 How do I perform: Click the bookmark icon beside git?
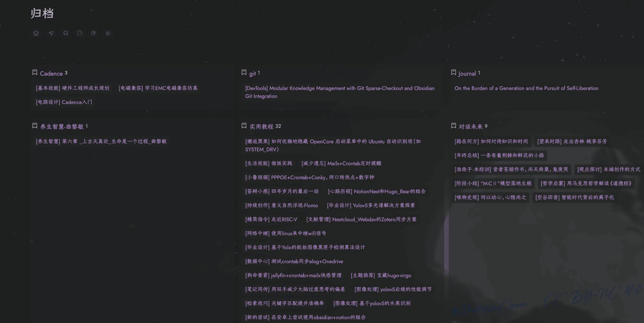pyautogui.click(x=244, y=73)
